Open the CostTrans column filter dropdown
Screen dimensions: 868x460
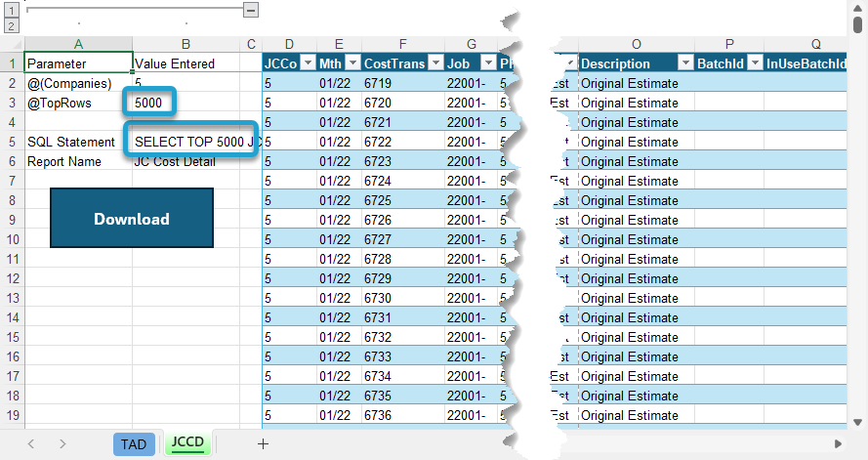pos(436,63)
